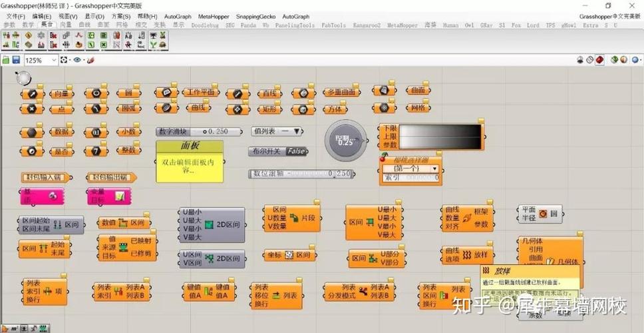Click the 2D区间 gray component with U最小 inputs
The width and height of the screenshot is (644, 333).
[212, 224]
